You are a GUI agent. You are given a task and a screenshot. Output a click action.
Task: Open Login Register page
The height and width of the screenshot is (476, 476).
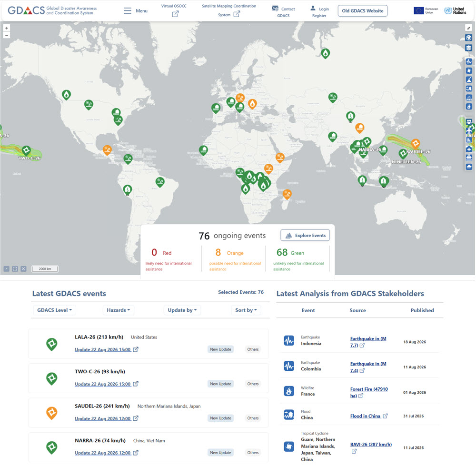click(x=319, y=11)
